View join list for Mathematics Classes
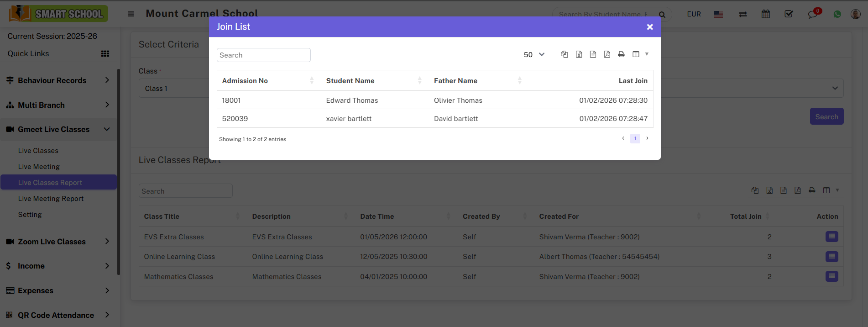The width and height of the screenshot is (868, 327). pyautogui.click(x=832, y=276)
